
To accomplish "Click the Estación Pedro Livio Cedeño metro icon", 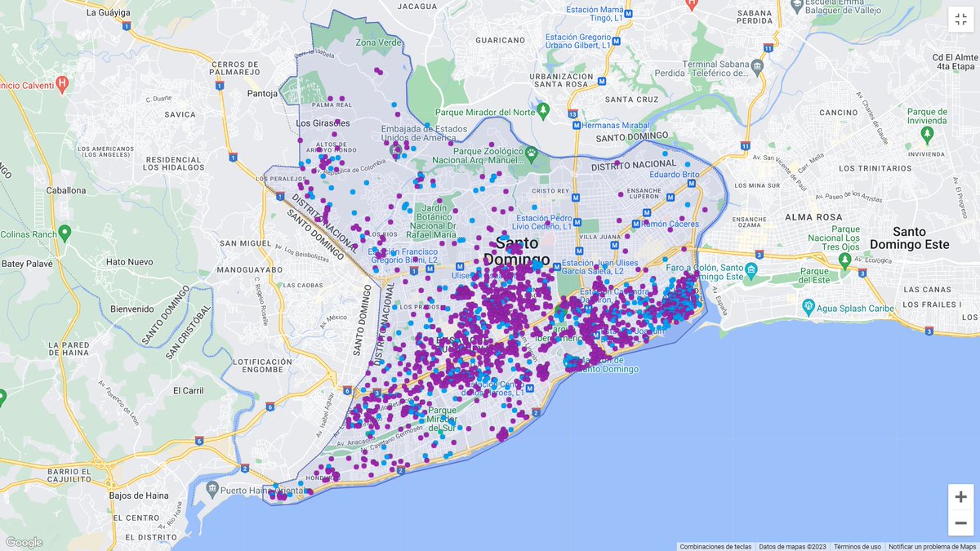I will [577, 222].
